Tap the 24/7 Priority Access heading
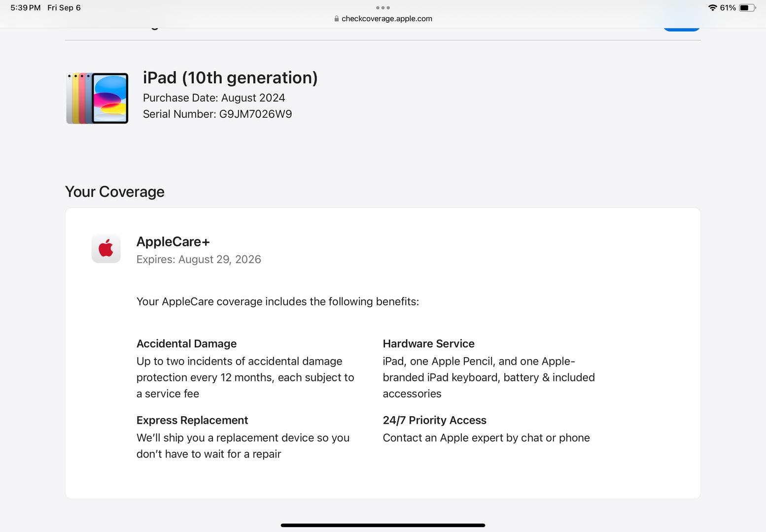 tap(434, 420)
